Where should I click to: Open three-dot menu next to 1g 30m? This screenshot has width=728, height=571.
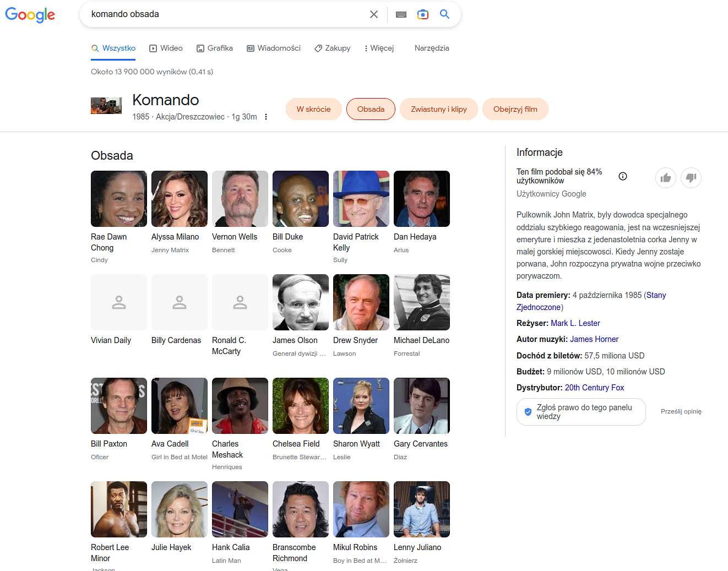click(266, 117)
